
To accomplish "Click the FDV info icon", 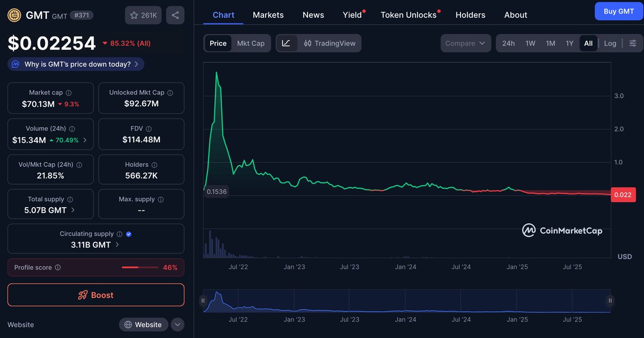I will click(x=149, y=129).
